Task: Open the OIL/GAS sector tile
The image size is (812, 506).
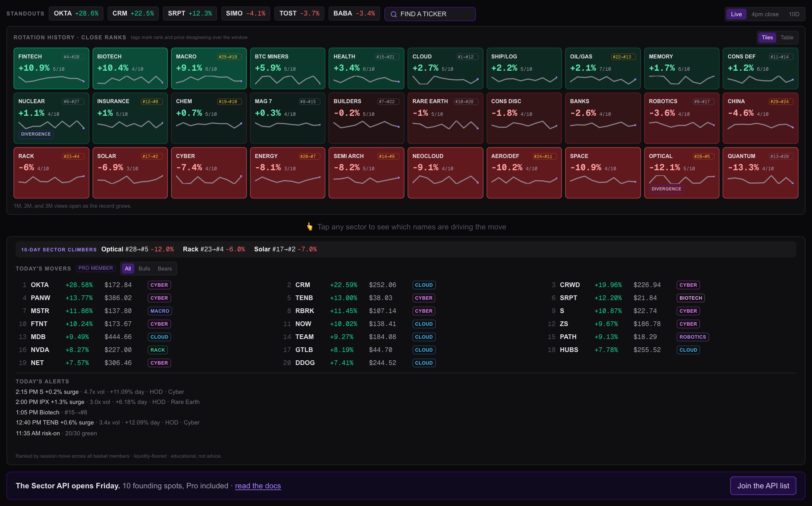Action: (603, 69)
